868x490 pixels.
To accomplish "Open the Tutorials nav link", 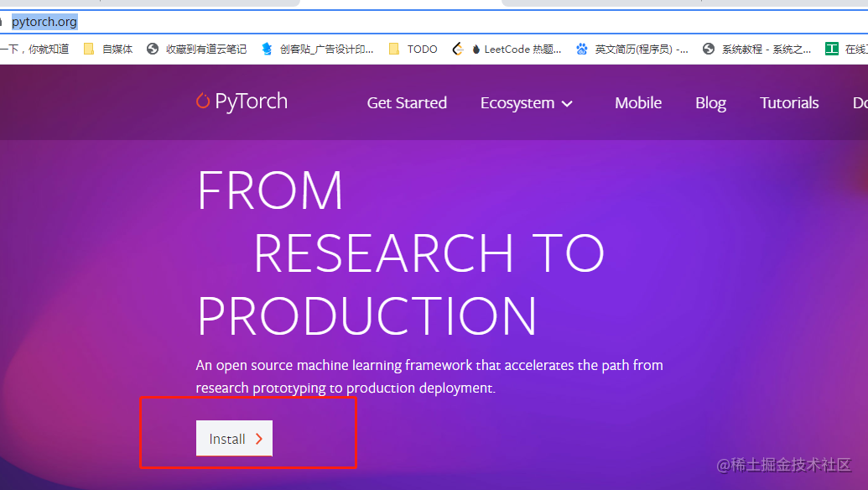I will tap(789, 103).
